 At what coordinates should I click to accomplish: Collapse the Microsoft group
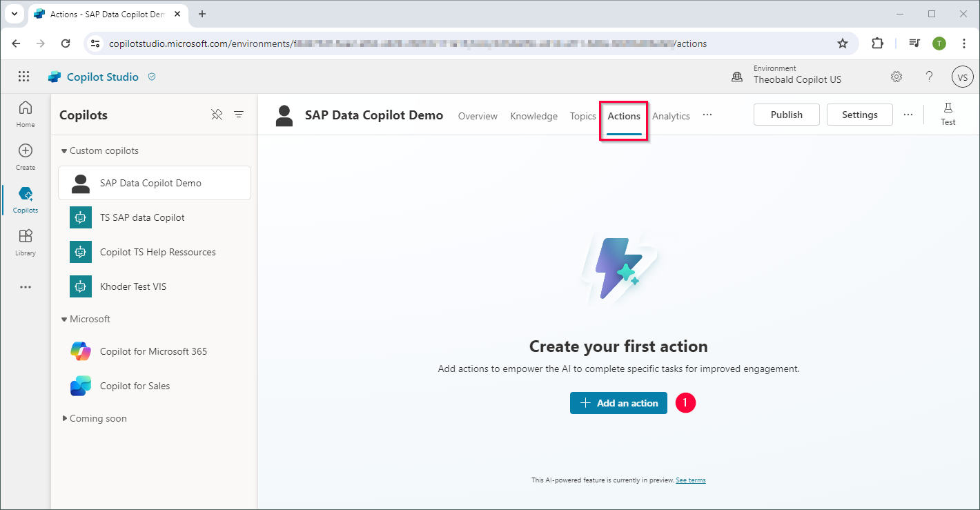pos(64,320)
